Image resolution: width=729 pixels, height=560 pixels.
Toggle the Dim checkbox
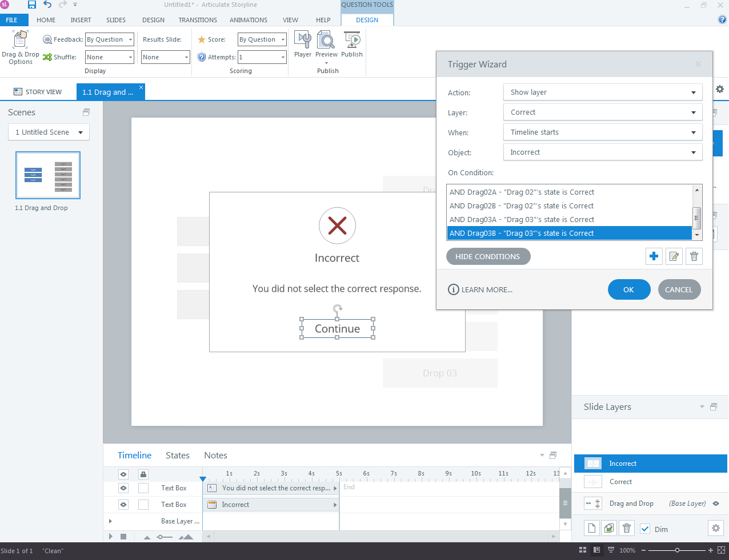pyautogui.click(x=645, y=529)
